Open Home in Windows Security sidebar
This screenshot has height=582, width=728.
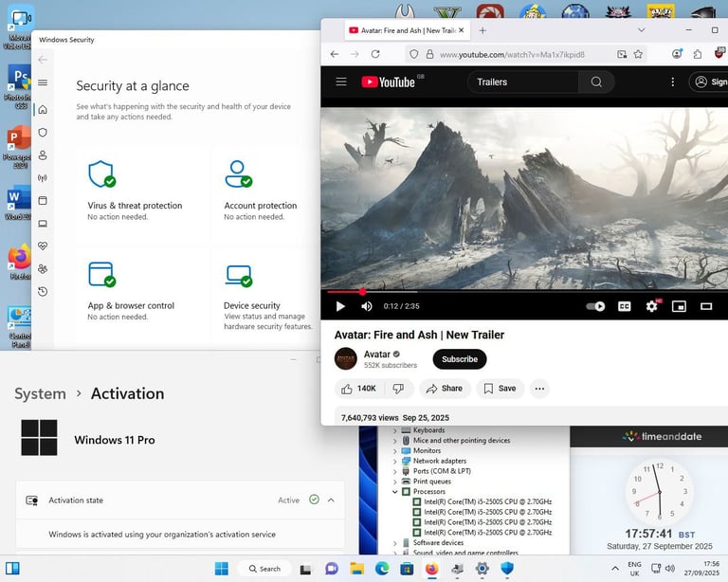coord(43,110)
